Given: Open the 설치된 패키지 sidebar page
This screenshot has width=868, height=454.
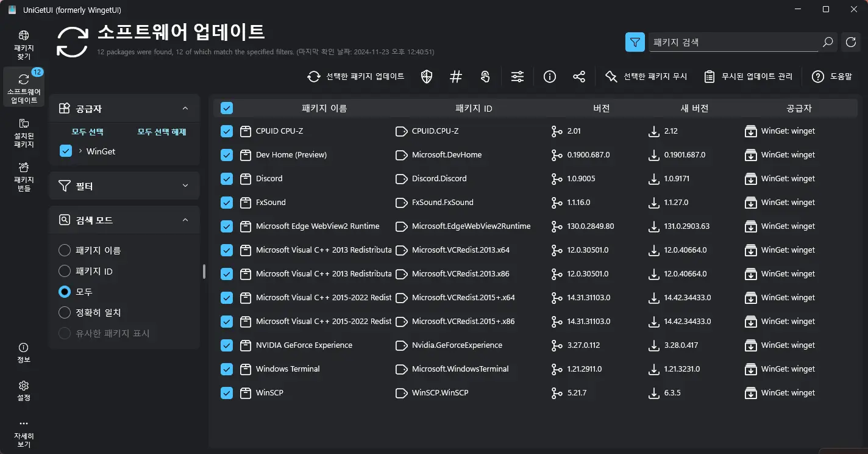Looking at the screenshot, I should coord(24,133).
